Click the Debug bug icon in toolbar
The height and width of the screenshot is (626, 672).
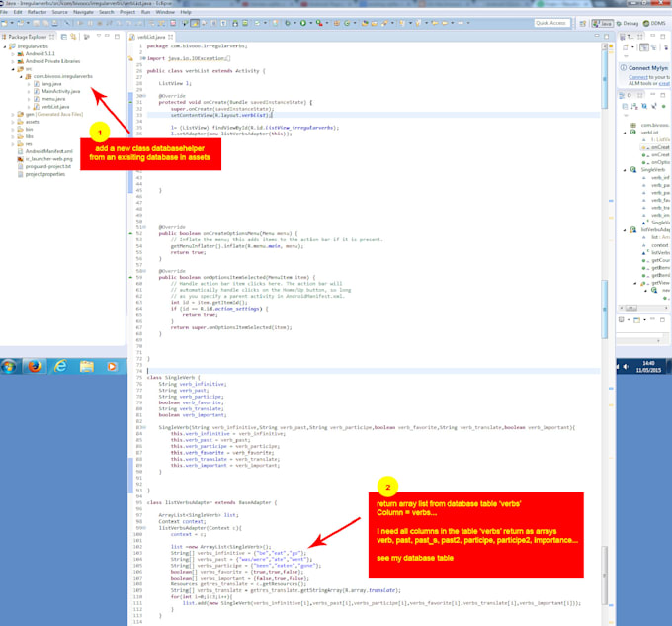tap(288, 23)
